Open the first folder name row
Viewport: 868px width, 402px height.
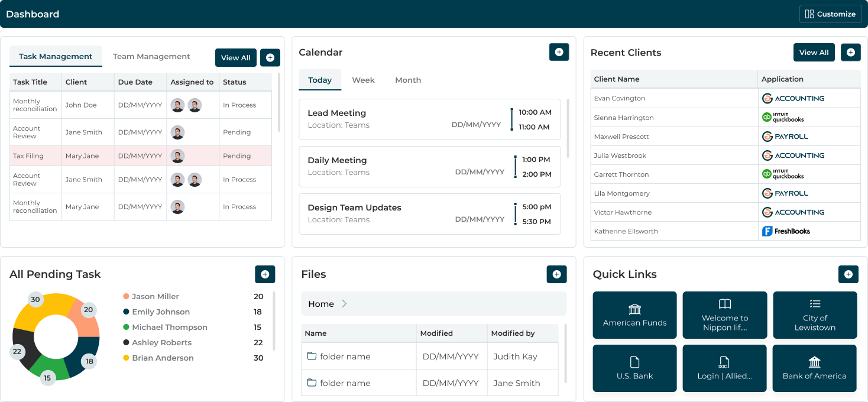click(345, 356)
